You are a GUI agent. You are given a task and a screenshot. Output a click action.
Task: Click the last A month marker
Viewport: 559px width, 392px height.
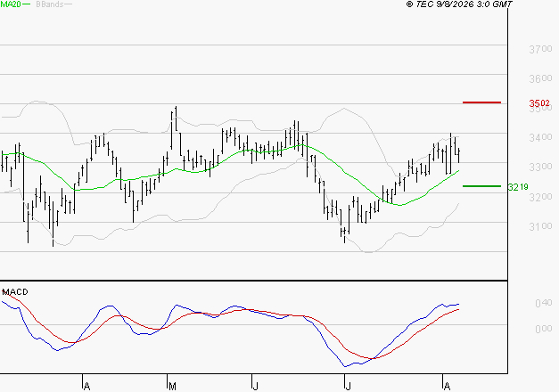coord(447,387)
